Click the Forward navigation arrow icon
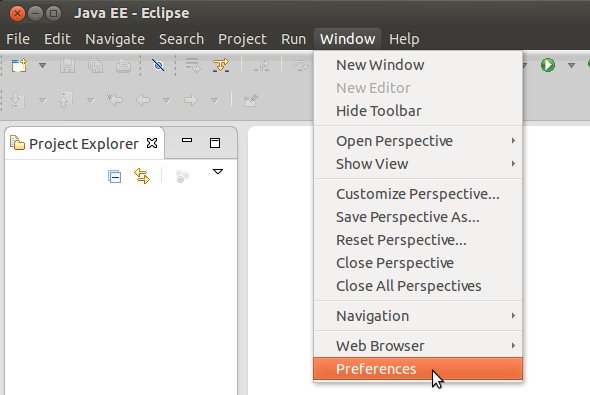This screenshot has height=395, width=590. coord(191,100)
